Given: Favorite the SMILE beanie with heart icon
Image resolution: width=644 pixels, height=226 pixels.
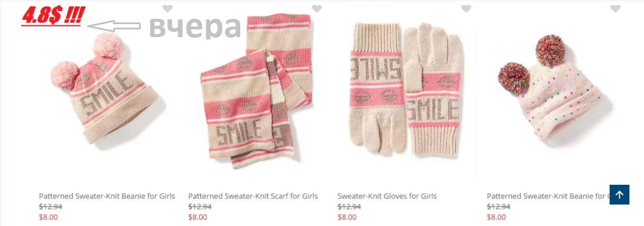Looking at the screenshot, I should click(x=167, y=8).
